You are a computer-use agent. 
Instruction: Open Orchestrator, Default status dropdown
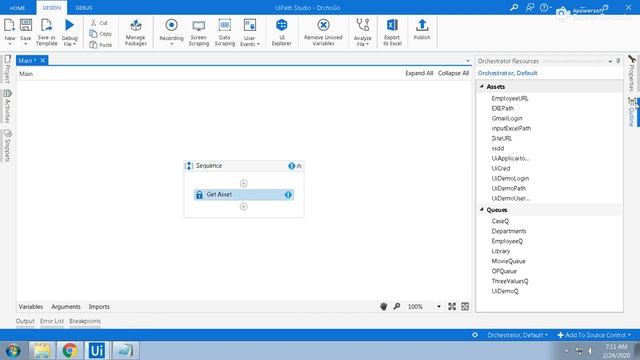pos(518,335)
